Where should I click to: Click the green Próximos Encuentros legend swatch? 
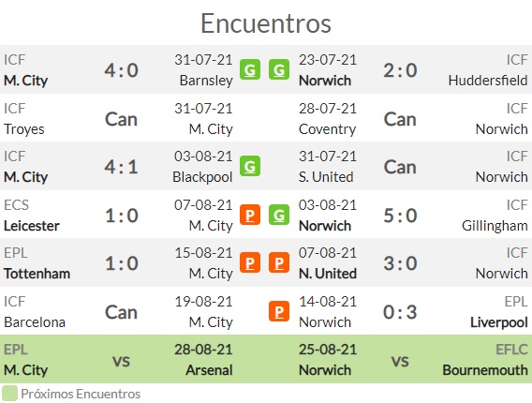(9, 394)
